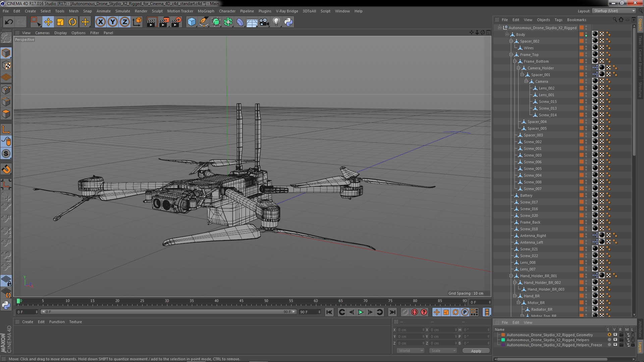Toggle Y axis lock button
Screen dimensions: 644x362
click(113, 22)
